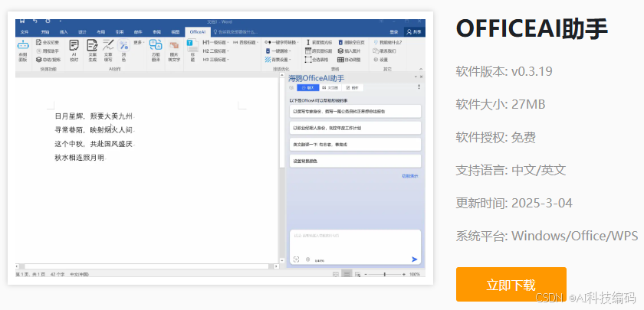Open the assistant panel options dropdown arrow
644x310 pixels.
click(x=416, y=77)
